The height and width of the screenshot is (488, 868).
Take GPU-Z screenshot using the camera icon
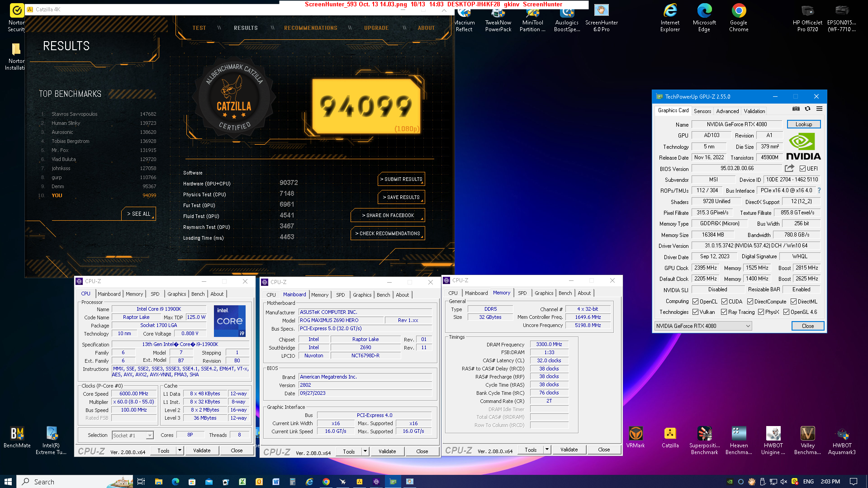coord(796,109)
